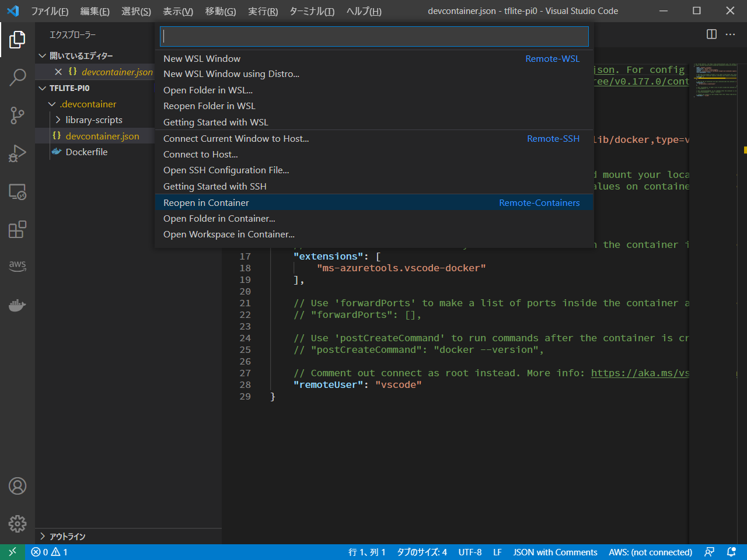Screen dimensions: 747x560
Task: Open the Extensions view
Action: click(x=18, y=229)
